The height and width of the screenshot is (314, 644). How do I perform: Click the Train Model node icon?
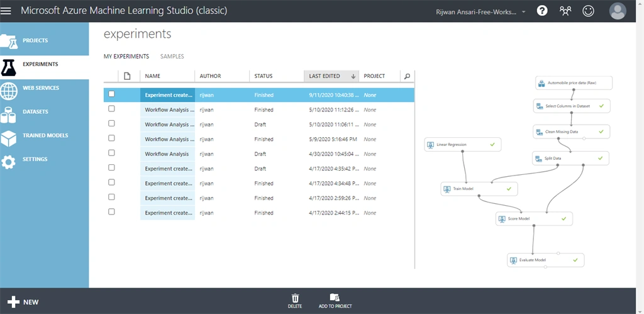[x=447, y=189]
